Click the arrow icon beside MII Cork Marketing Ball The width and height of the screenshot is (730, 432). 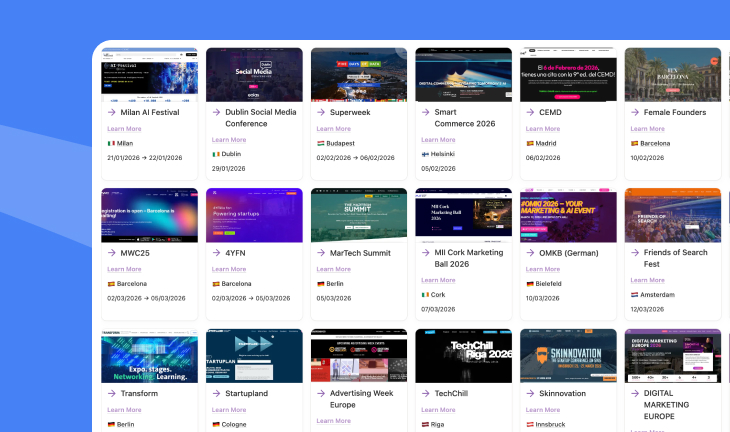[x=426, y=252]
